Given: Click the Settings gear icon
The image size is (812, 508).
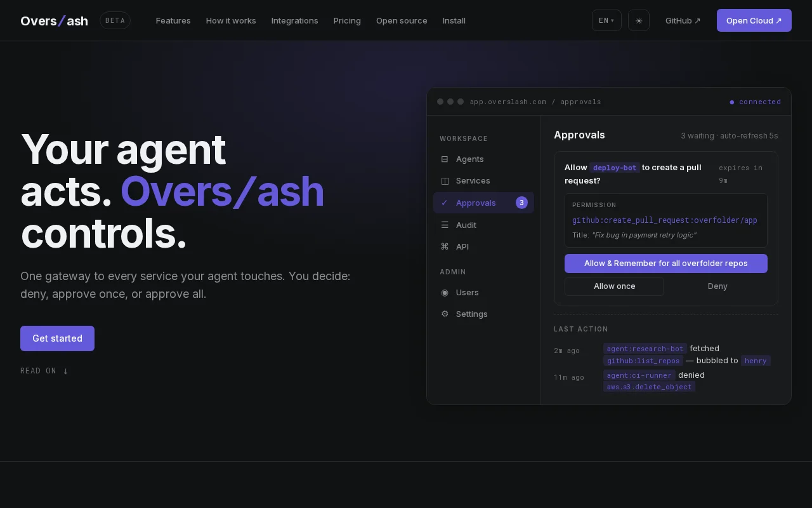Looking at the screenshot, I should pyautogui.click(x=445, y=314).
